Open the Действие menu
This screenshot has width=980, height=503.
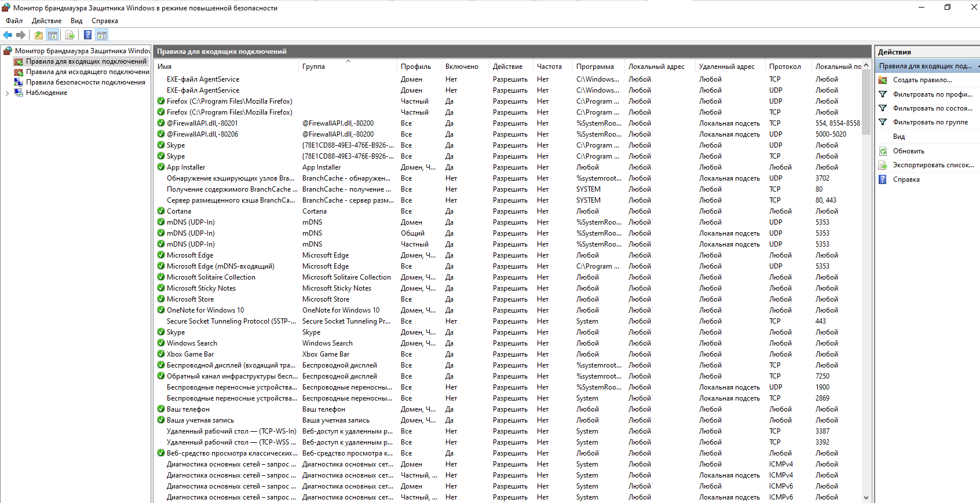(x=46, y=21)
